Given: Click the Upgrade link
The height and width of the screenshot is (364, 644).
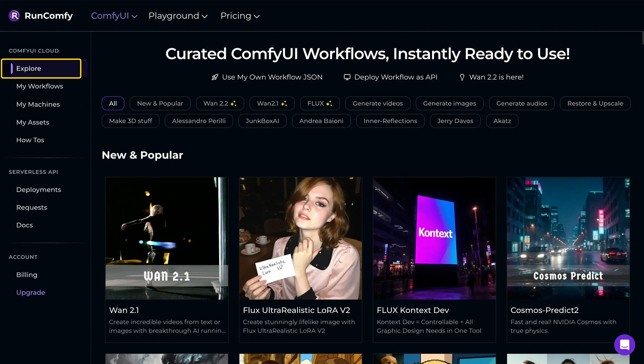Looking at the screenshot, I should (x=31, y=292).
